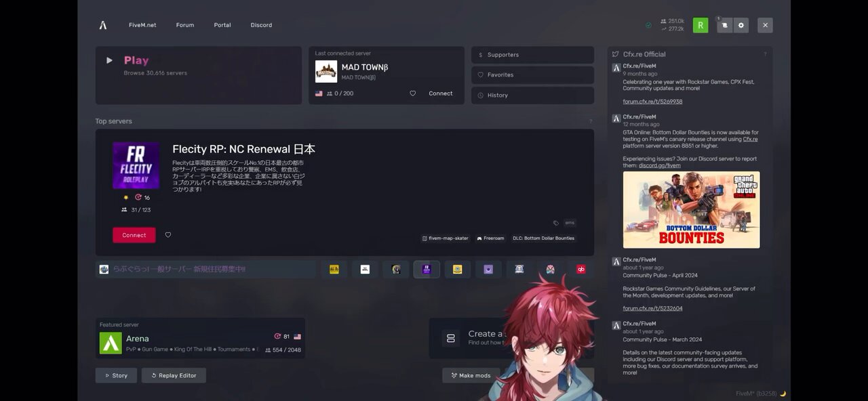
Task: Open the Supporters server list
Action: pyautogui.click(x=532, y=55)
